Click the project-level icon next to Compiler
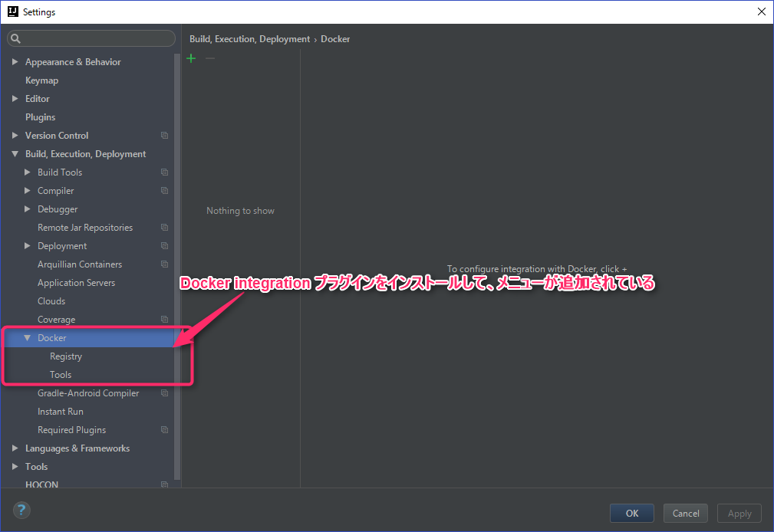The image size is (774, 532). (x=164, y=191)
